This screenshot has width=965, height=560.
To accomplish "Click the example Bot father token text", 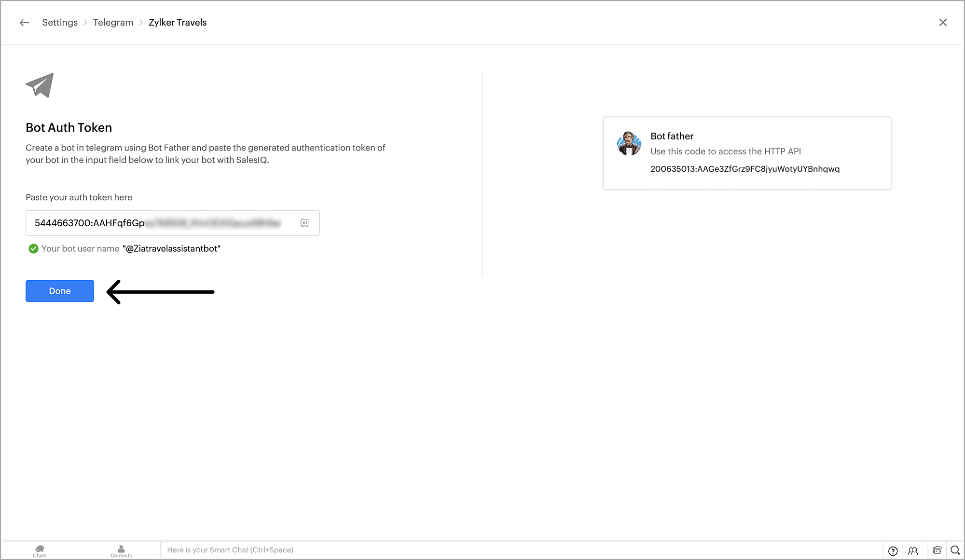I will pyautogui.click(x=744, y=169).
